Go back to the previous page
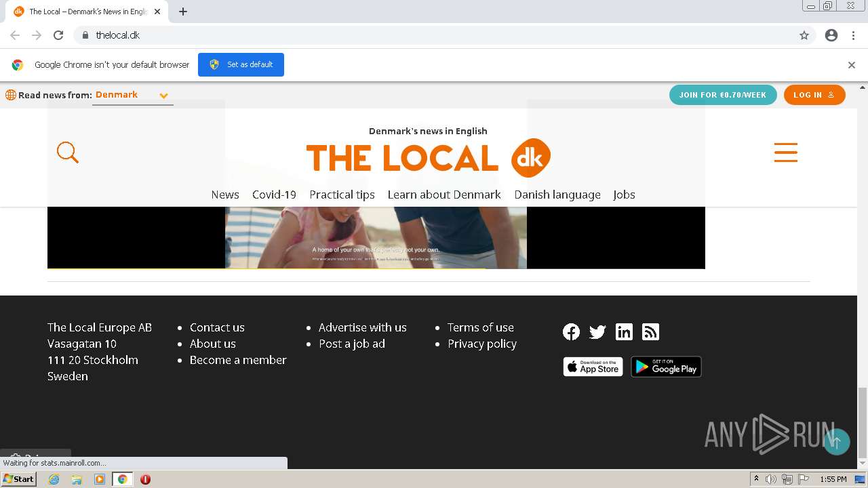868x488 pixels. point(15,35)
